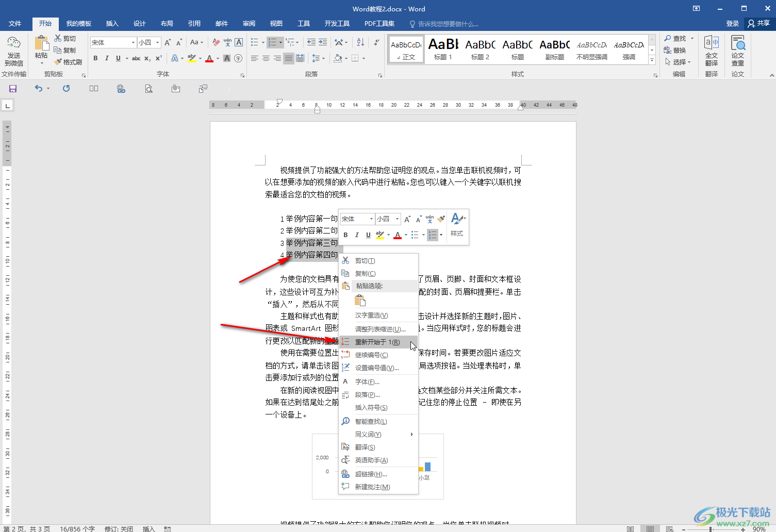Expand the Synonyms submenu arrow

(x=411, y=435)
